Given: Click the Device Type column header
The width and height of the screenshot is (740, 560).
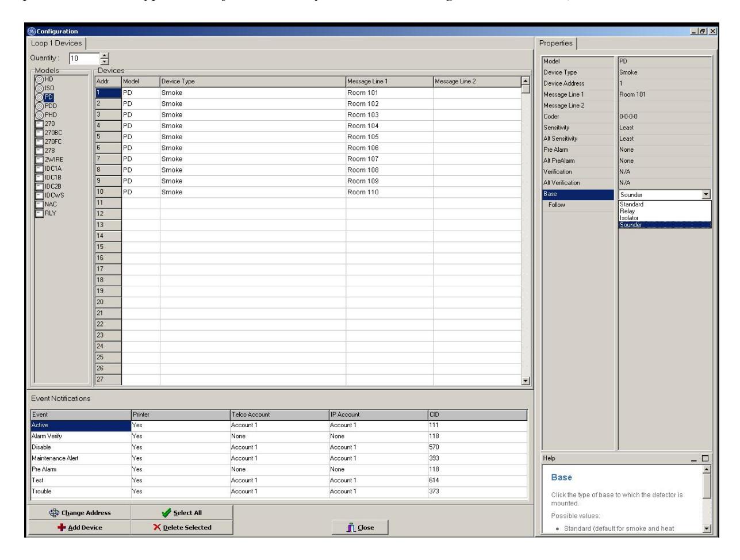Looking at the screenshot, I should (x=253, y=82).
